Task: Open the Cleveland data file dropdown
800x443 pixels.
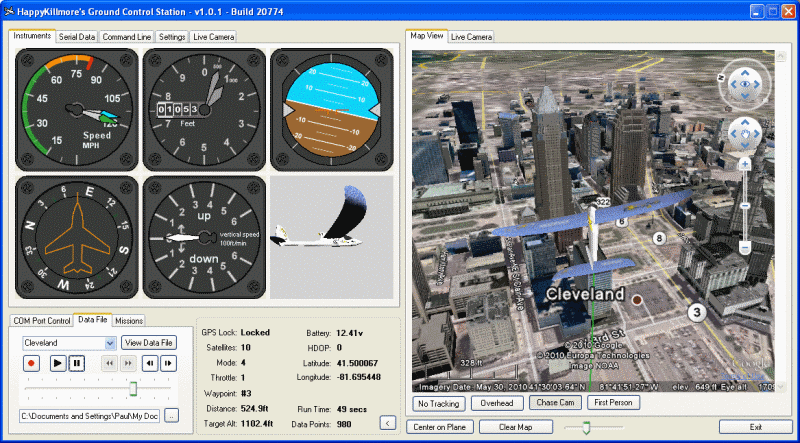Action: (110, 343)
